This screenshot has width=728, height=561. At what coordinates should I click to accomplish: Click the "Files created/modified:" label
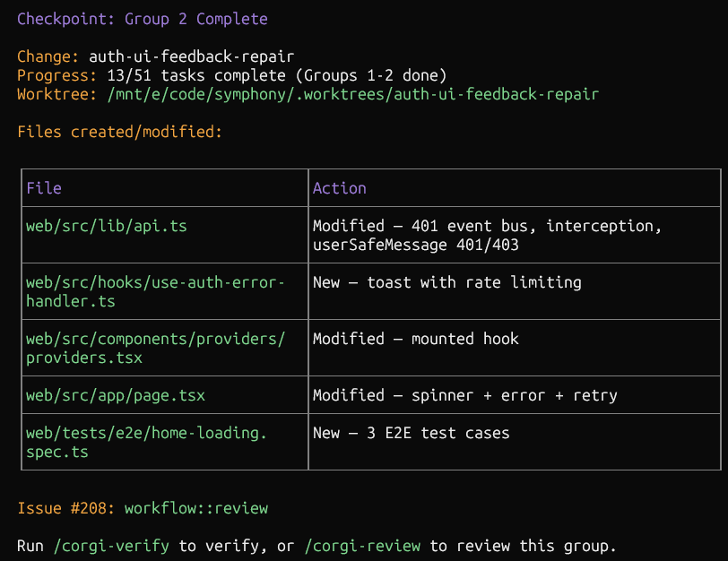coord(120,133)
